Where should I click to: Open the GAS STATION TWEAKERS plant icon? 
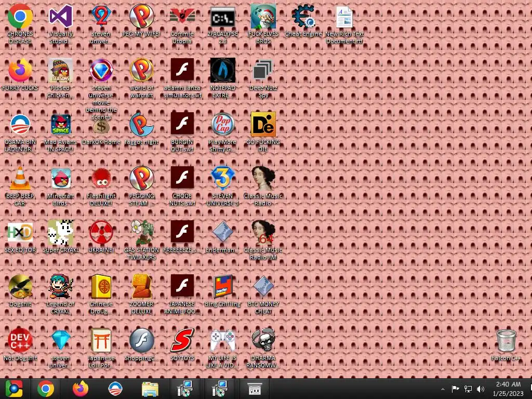[x=141, y=240]
